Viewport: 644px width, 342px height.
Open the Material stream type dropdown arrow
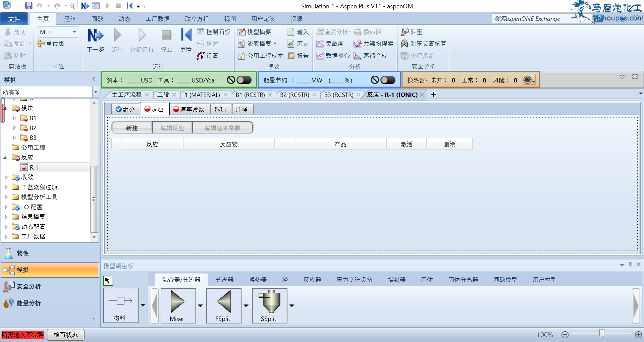coord(143,305)
